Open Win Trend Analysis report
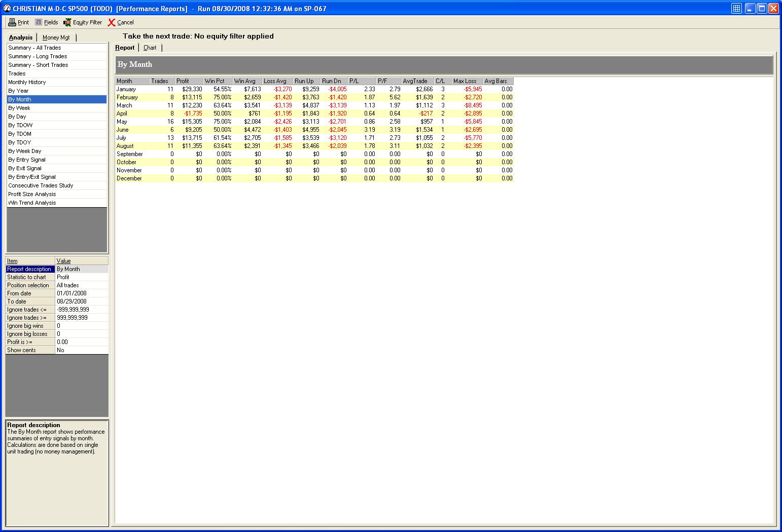The image size is (782, 532). pyautogui.click(x=57, y=203)
